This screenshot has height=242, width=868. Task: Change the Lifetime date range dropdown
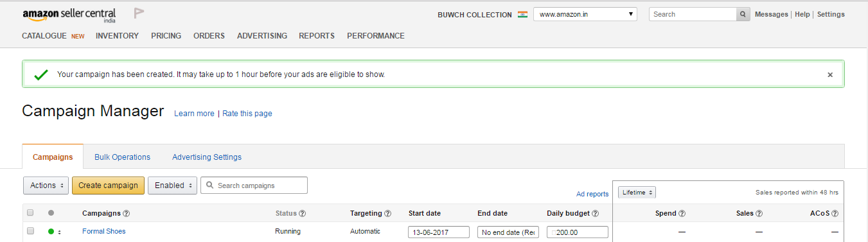(x=637, y=192)
